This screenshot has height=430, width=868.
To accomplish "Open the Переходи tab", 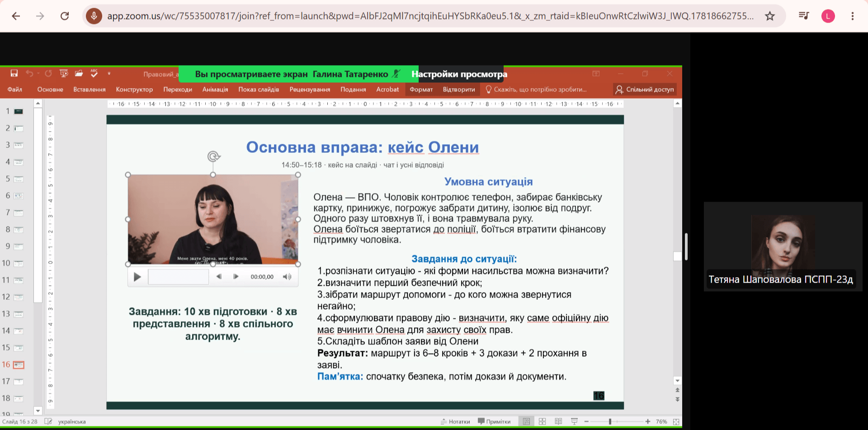I will (178, 90).
